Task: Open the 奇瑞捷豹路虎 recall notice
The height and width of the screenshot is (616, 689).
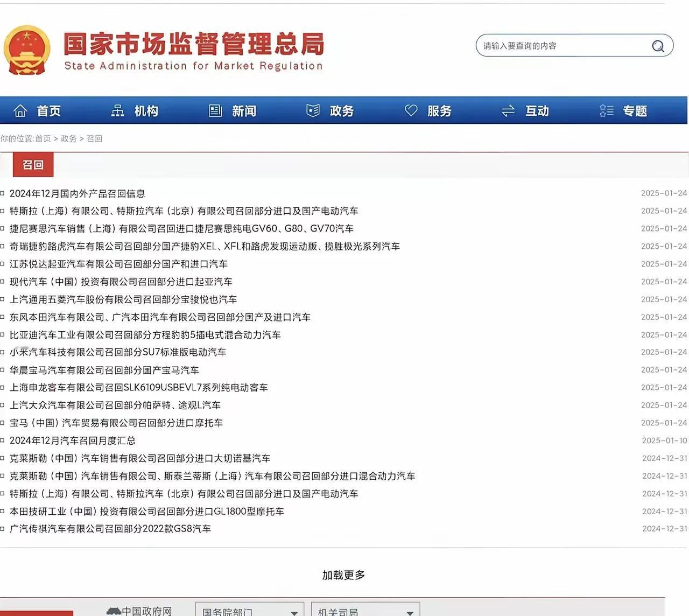Action: (x=205, y=247)
